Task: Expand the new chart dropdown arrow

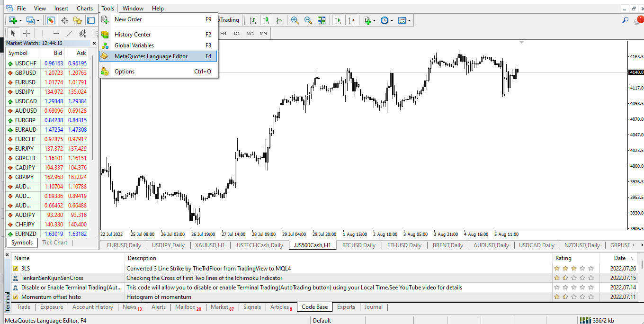Action: point(21,20)
